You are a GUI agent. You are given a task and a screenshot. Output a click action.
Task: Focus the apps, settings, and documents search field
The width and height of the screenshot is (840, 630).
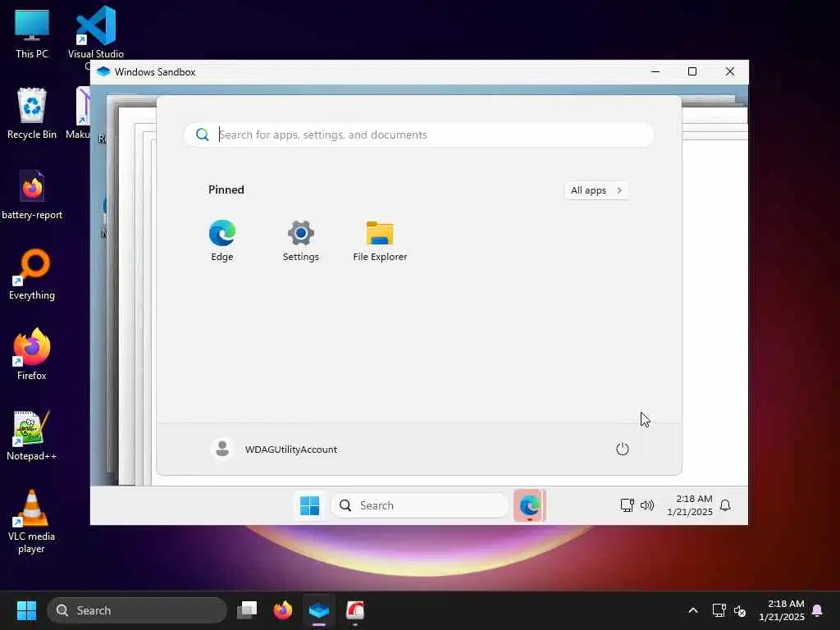[418, 135]
